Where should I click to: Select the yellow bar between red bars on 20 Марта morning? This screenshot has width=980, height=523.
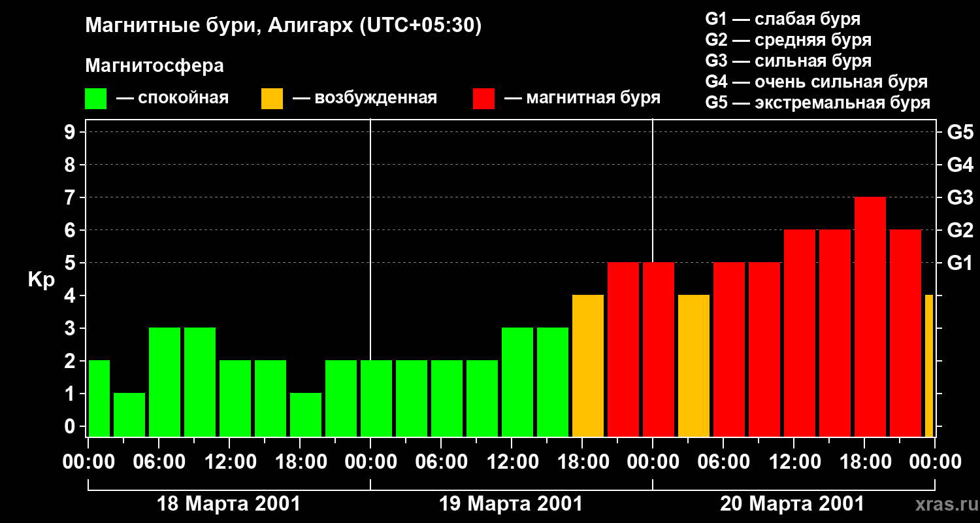[694, 366]
